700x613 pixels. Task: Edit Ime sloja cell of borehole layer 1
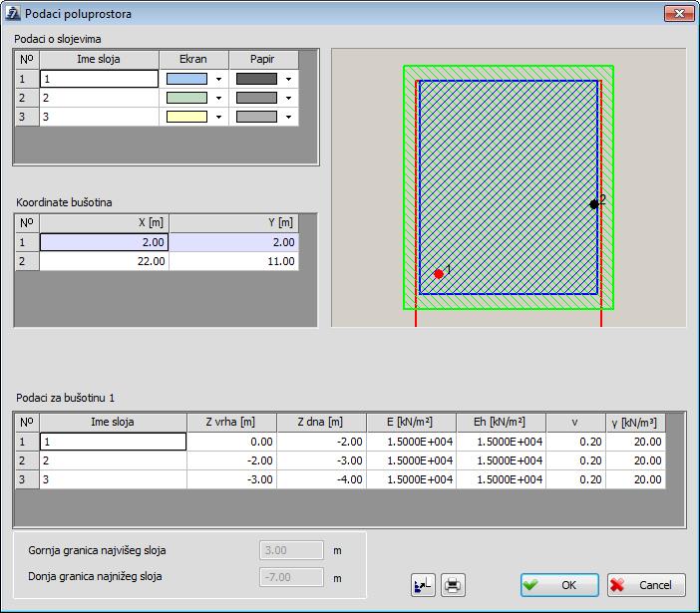tap(113, 442)
